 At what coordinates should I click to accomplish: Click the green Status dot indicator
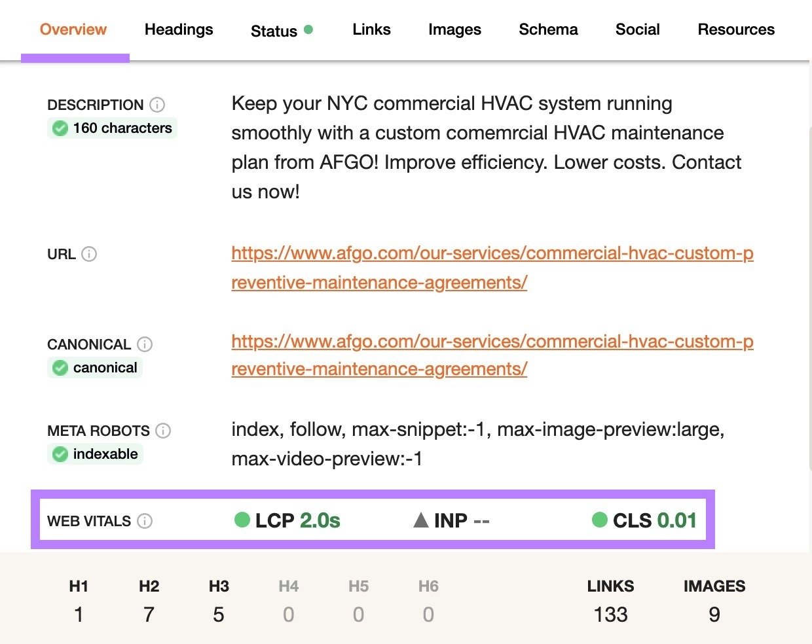[x=307, y=30]
